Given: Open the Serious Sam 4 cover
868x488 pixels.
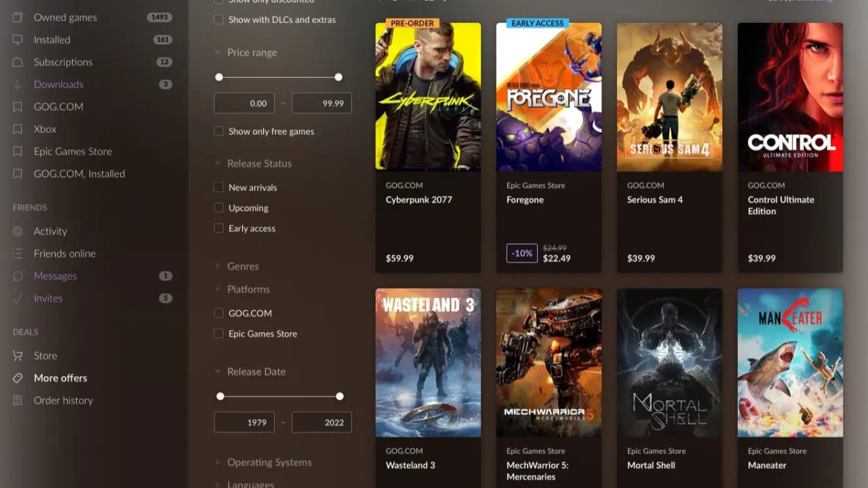Looking at the screenshot, I should [669, 97].
